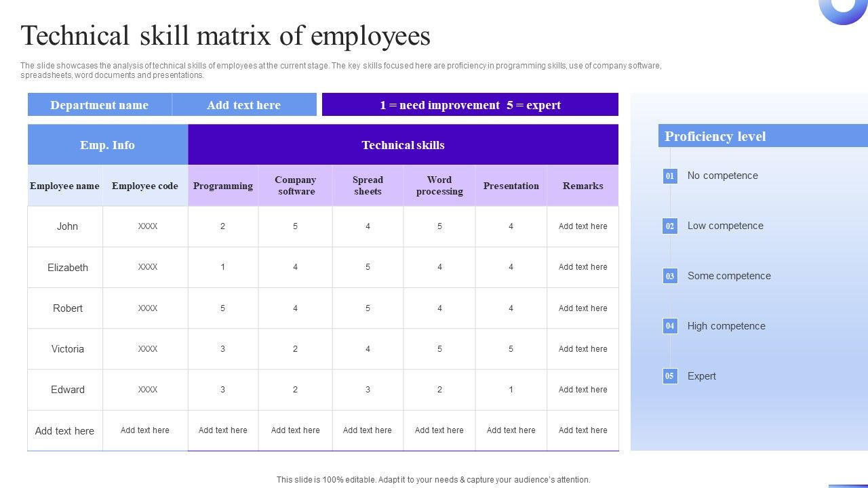Select the 'High competence' label
Screen dimensions: 868x488
[726, 326]
